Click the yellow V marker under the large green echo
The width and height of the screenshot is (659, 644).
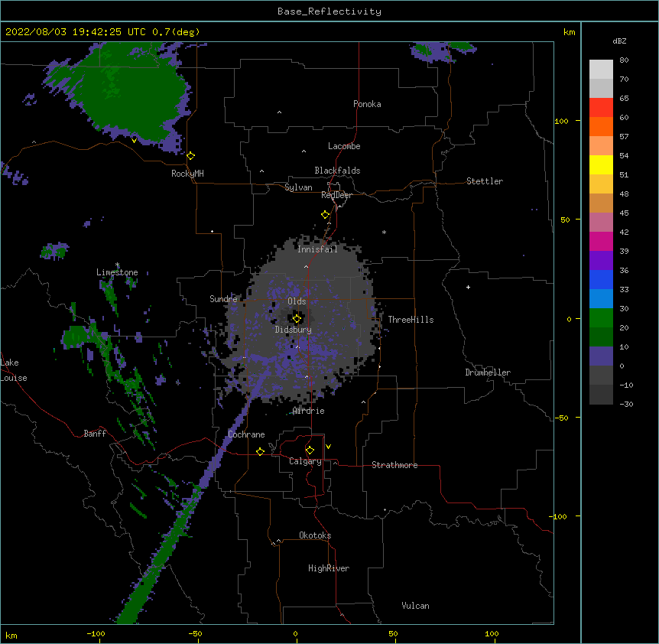tap(134, 141)
